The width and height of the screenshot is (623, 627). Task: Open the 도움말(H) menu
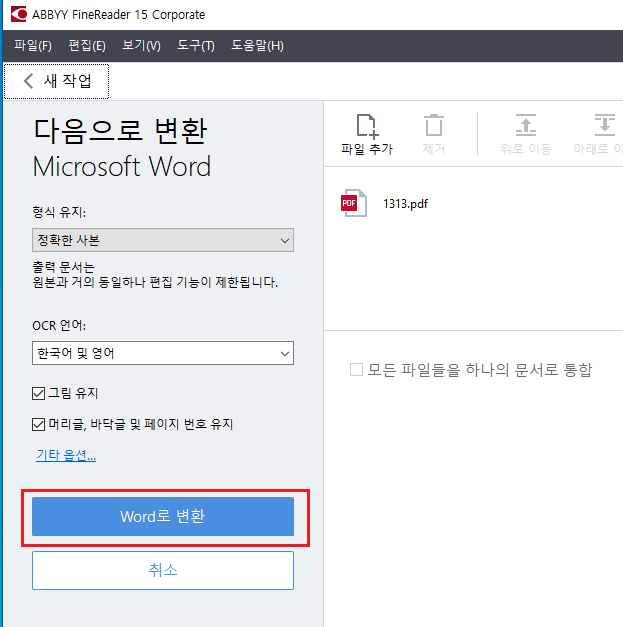(257, 46)
